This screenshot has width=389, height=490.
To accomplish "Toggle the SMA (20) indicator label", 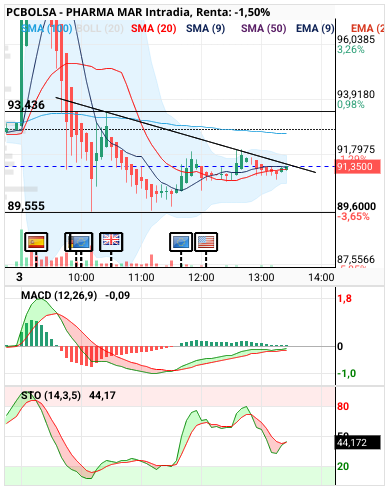I will [154, 28].
